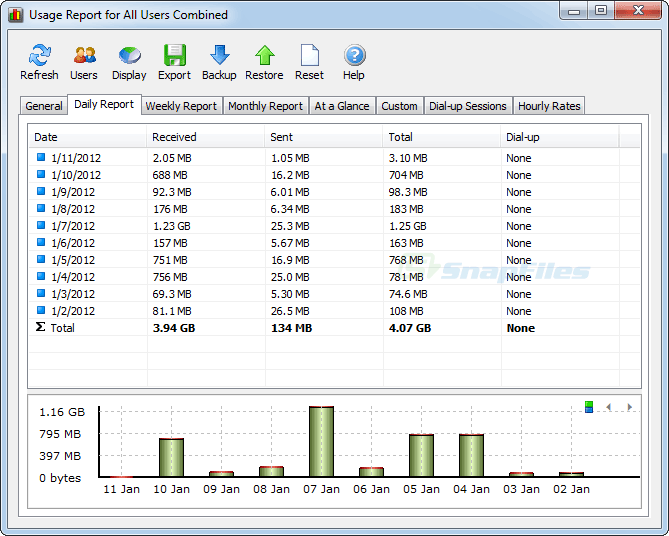
Task: Click the chart legend color icon
Action: pyautogui.click(x=589, y=407)
